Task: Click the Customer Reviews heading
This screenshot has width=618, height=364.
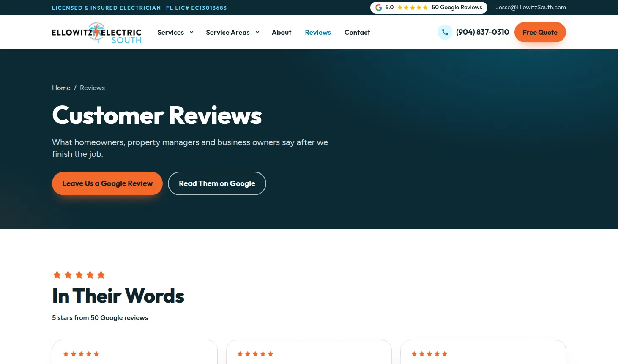Action: coord(157,115)
